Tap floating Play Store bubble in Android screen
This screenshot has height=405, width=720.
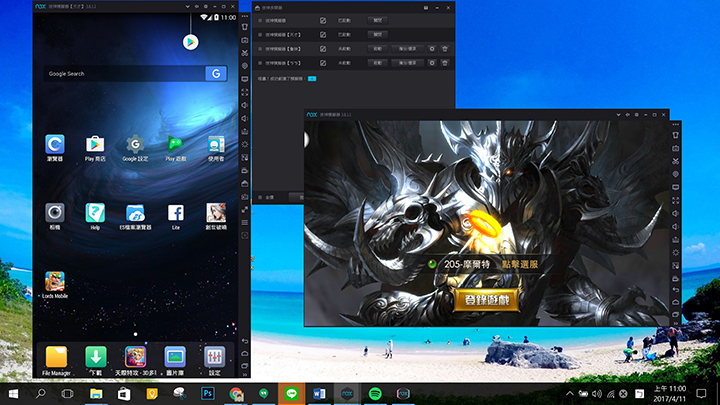coord(191,42)
